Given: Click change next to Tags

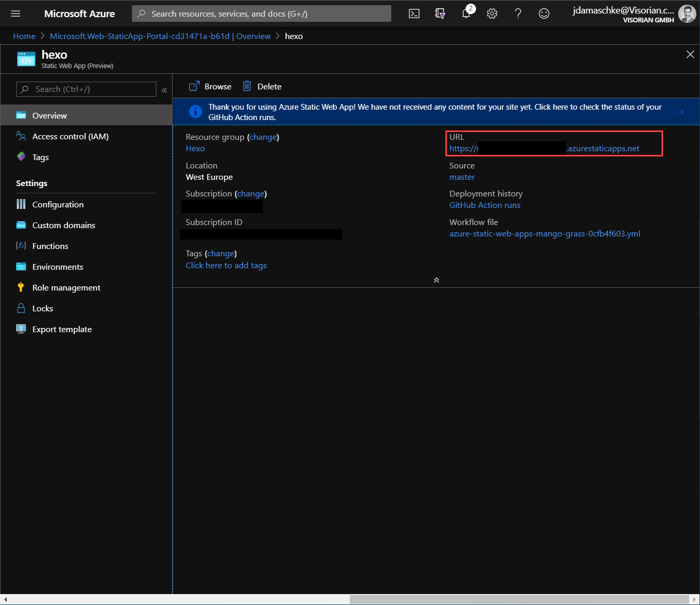Looking at the screenshot, I should pyautogui.click(x=221, y=254).
